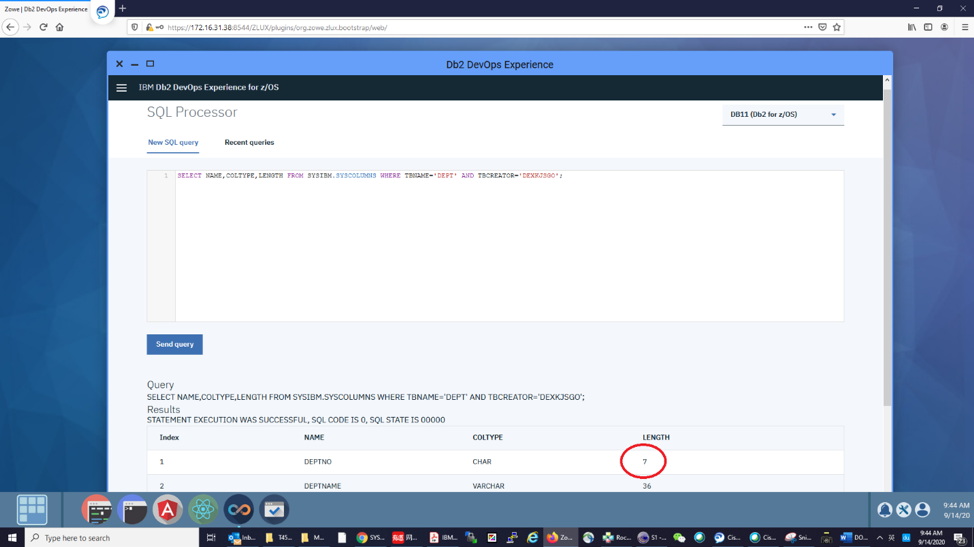The image size is (974, 547).
Task: Click the NAME column header
Action: (x=314, y=438)
